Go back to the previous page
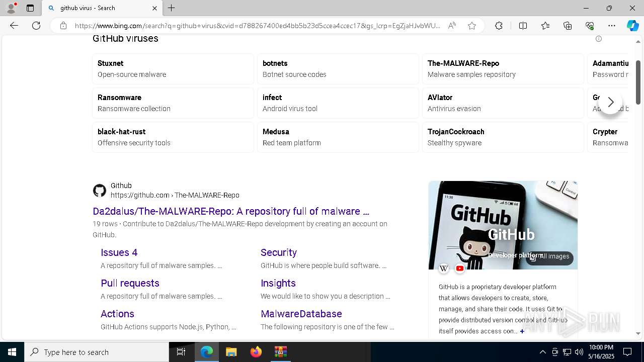 pos(14,26)
